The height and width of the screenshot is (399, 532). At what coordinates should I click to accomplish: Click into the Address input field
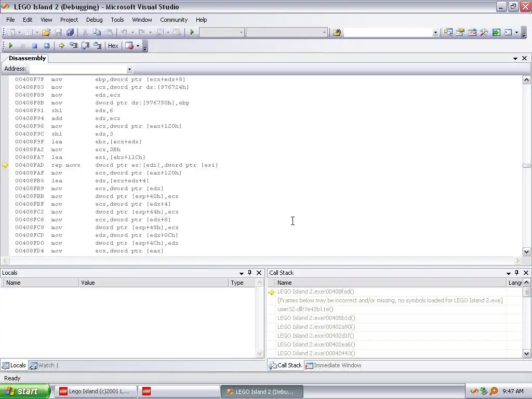tap(78, 69)
